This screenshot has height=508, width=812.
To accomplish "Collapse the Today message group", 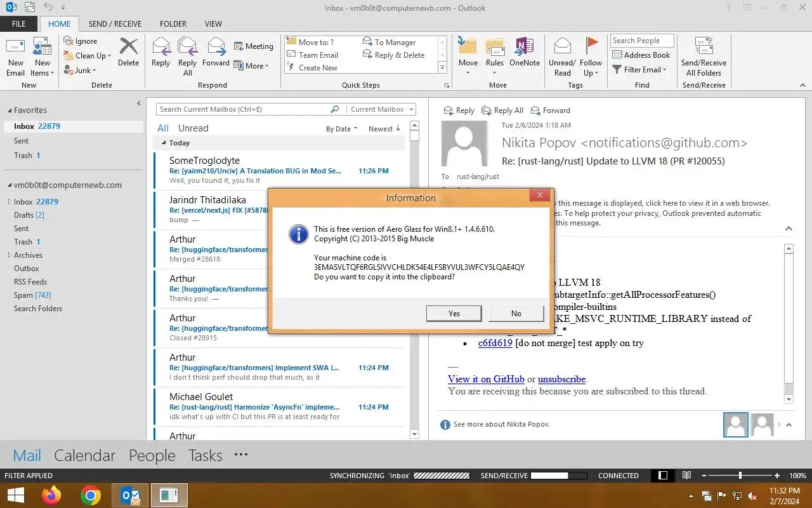I will 164,143.
